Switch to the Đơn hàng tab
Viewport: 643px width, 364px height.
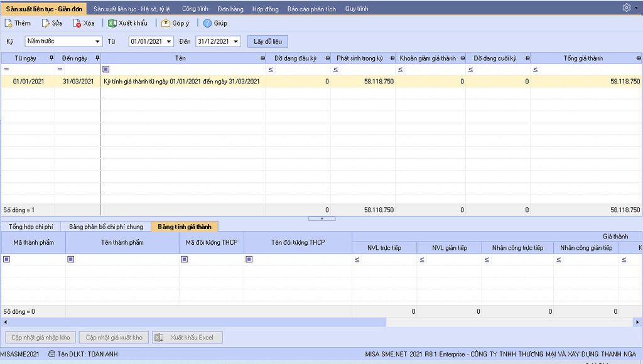click(x=230, y=9)
